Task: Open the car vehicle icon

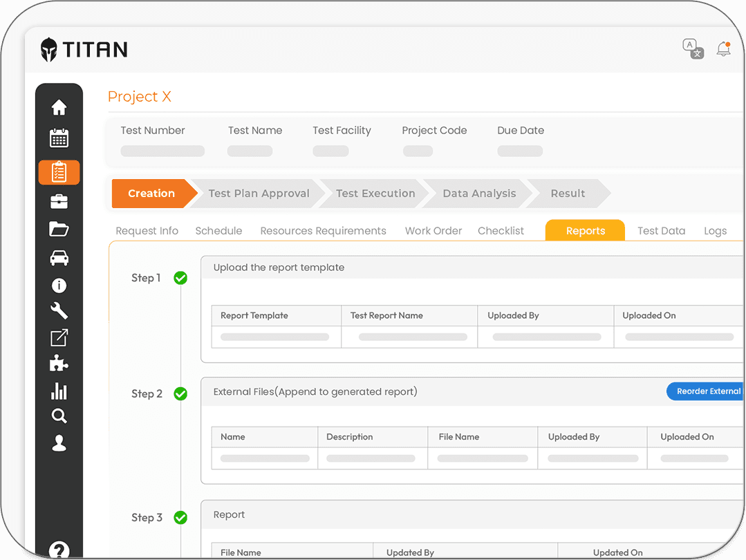Action: point(59,258)
